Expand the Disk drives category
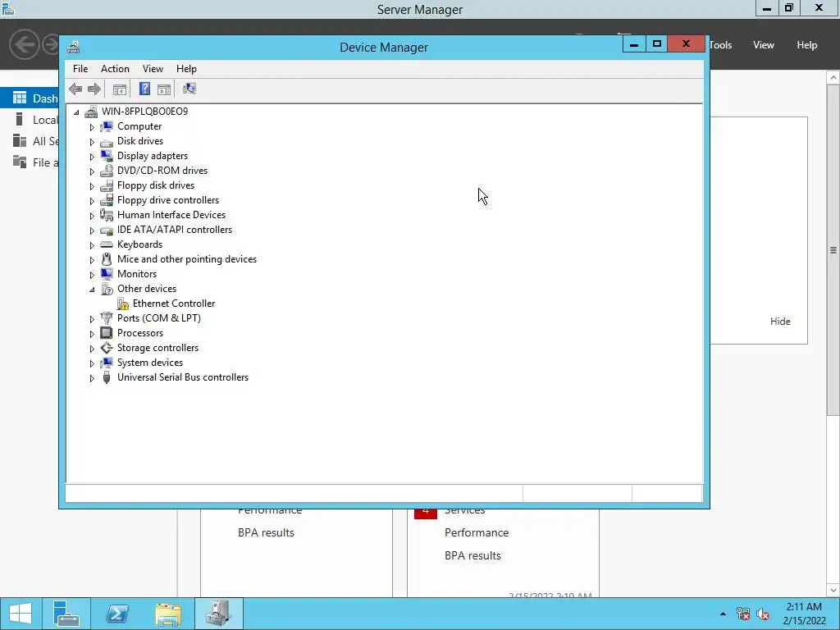The height and width of the screenshot is (630, 840). [92, 142]
